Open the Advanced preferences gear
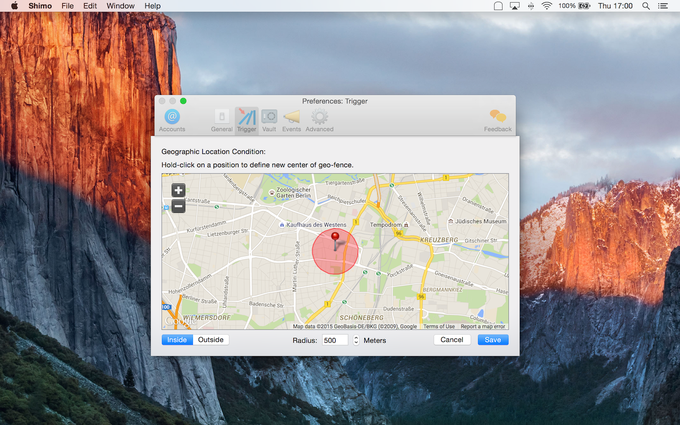This screenshot has width=680, height=425. 319,120
